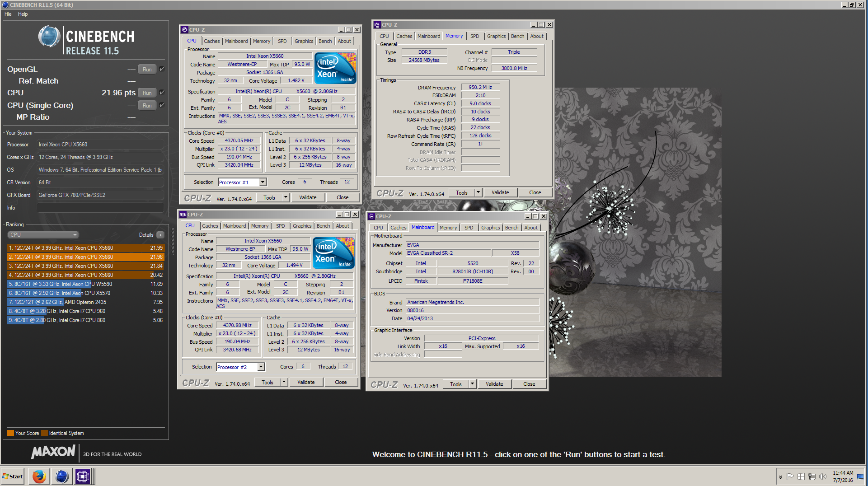
Task: Switch to Bench tab in Processor #2 window
Action: (x=323, y=226)
